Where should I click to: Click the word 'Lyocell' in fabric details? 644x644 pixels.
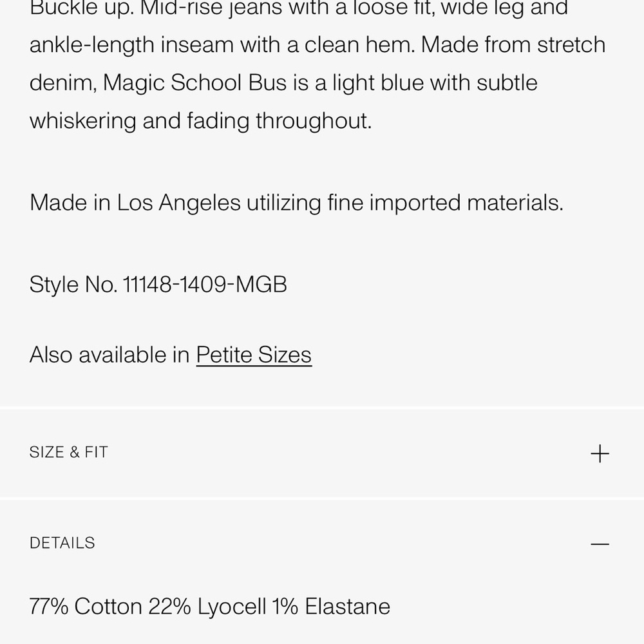click(232, 607)
